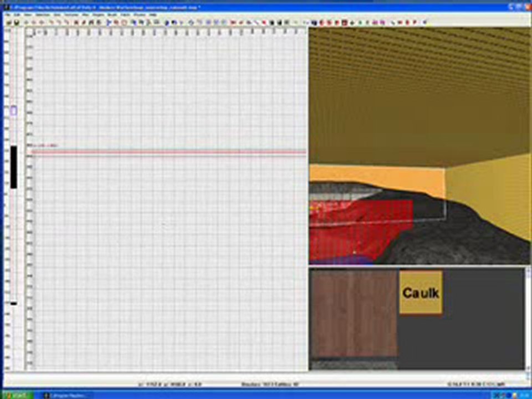Select the brown wood texture thumbnail
532x399 pixels.
354,313
